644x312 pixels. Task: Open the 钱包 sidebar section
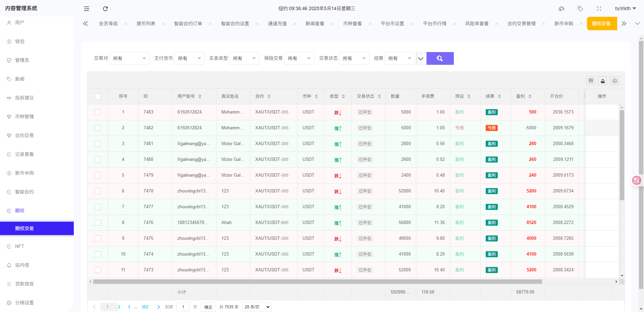19,41
